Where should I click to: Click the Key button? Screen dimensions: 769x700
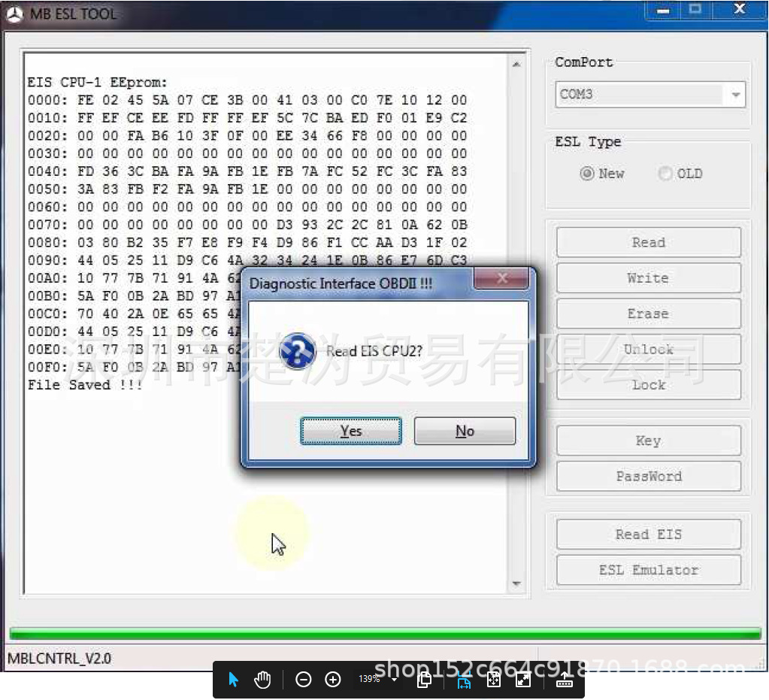tap(649, 441)
